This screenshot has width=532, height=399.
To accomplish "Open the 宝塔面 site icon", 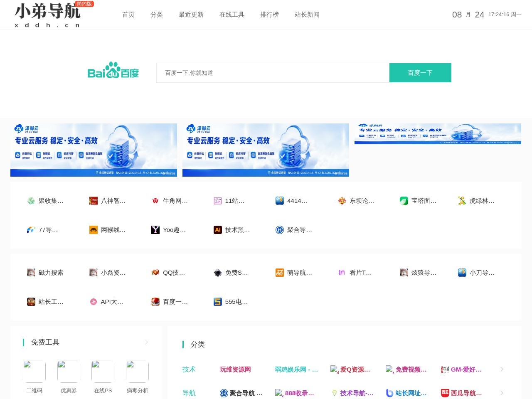I will (x=404, y=201).
